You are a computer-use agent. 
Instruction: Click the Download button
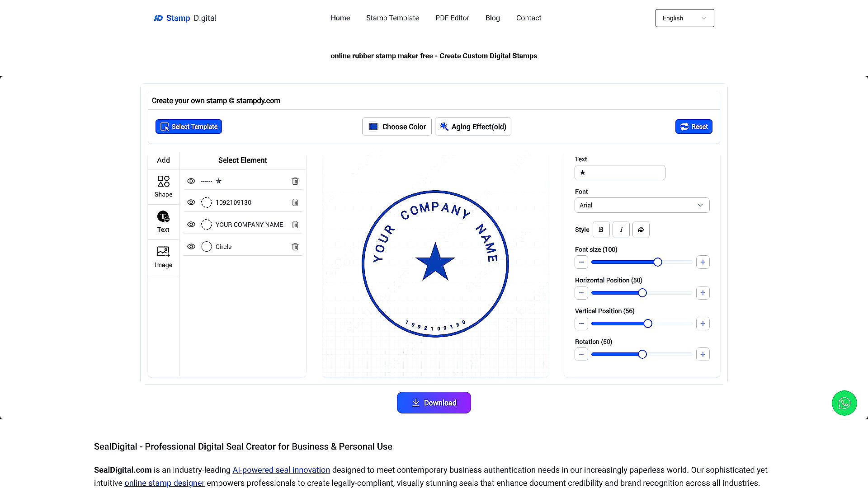click(x=434, y=403)
